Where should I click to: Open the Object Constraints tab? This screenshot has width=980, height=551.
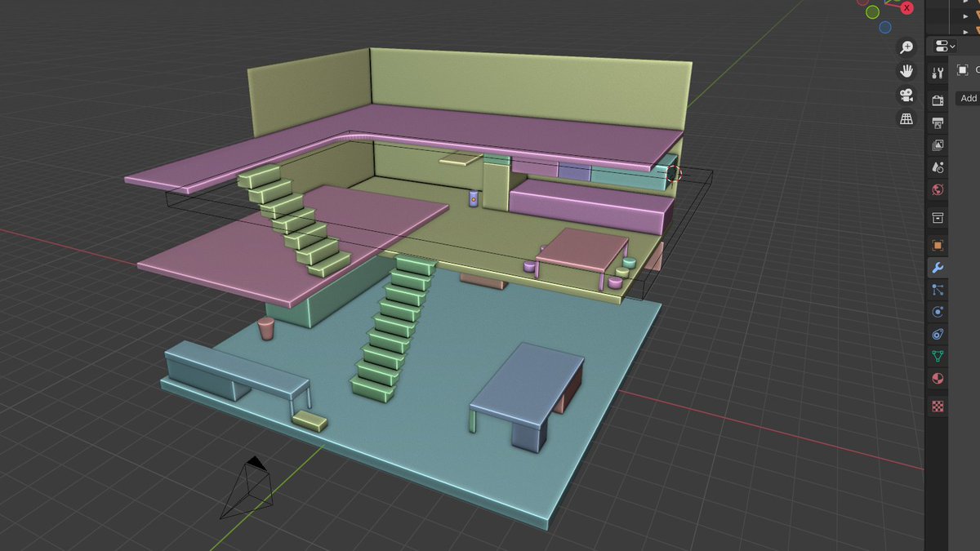click(x=938, y=334)
